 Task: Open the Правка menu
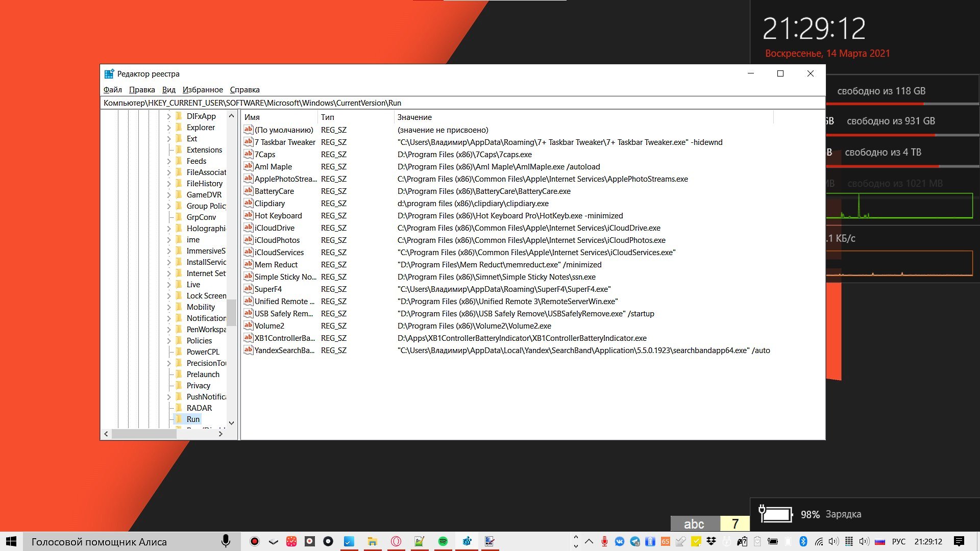(142, 90)
